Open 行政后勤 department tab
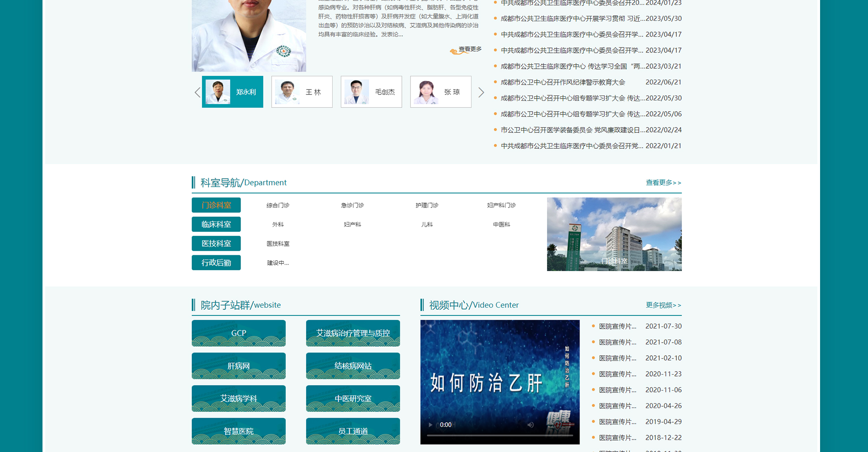This screenshot has width=868, height=452. pos(216,263)
